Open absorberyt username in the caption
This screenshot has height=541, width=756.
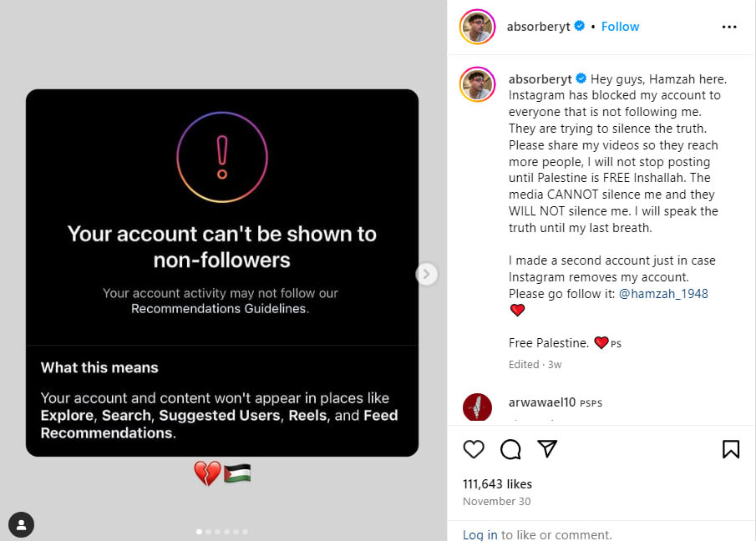pos(540,78)
